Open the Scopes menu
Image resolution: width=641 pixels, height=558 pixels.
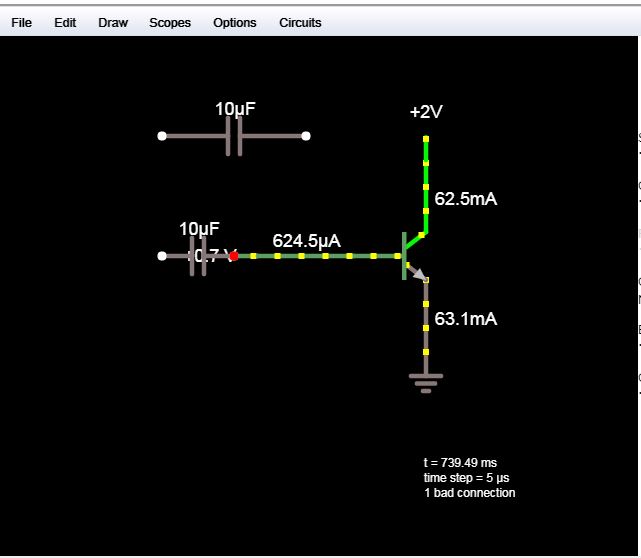(170, 22)
